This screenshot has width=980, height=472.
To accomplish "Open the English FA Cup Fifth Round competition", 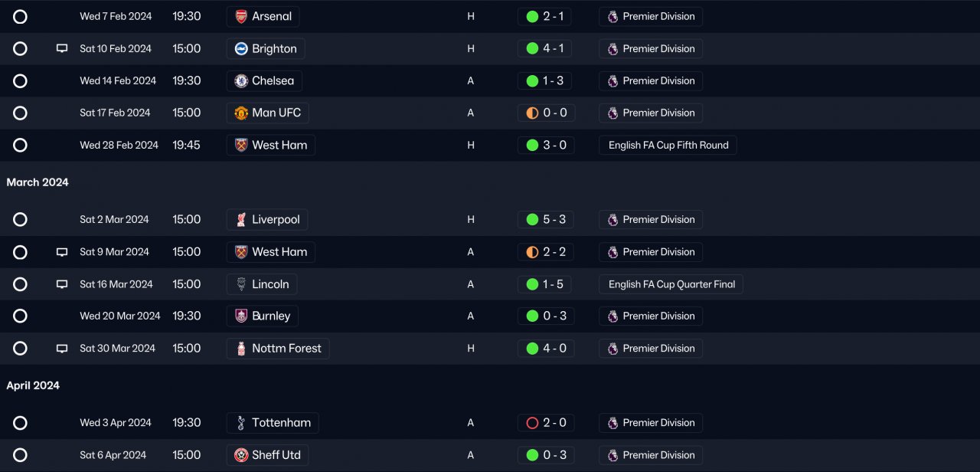I will 668,146.
